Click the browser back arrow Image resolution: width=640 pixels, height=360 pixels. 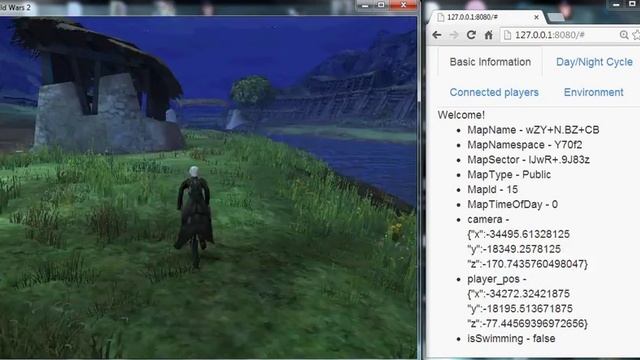pyautogui.click(x=437, y=35)
